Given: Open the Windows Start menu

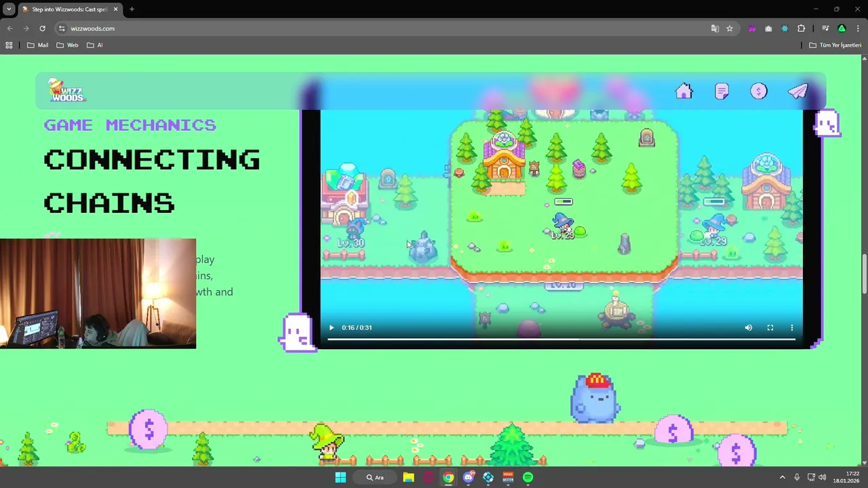Looking at the screenshot, I should [x=340, y=477].
